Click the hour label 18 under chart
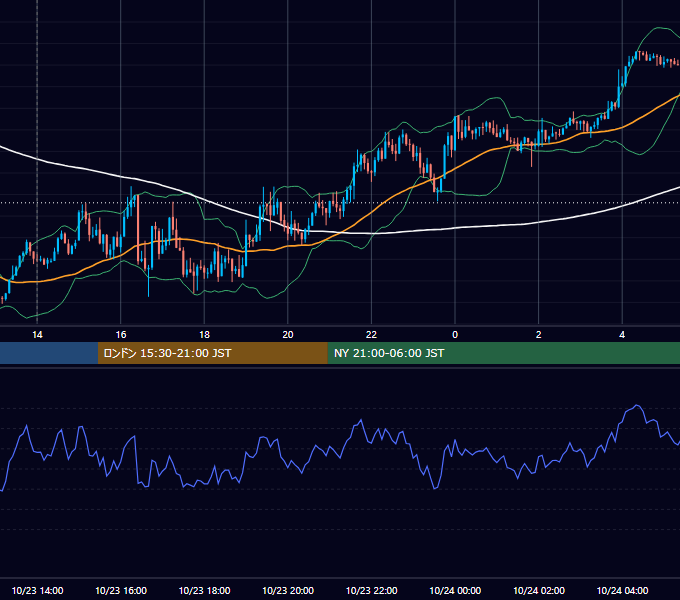This screenshot has height=600, width=680. [204, 335]
